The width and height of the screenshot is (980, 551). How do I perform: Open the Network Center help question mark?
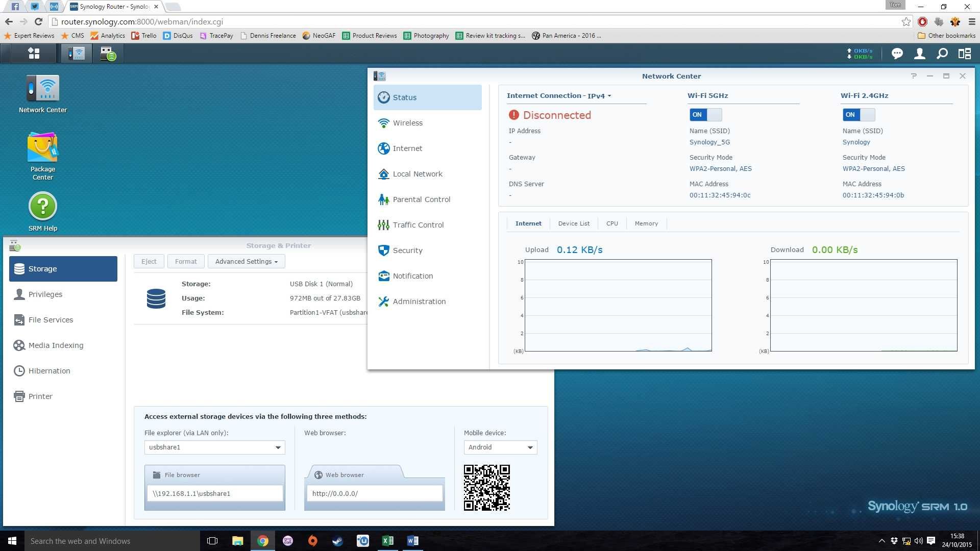pyautogui.click(x=914, y=76)
